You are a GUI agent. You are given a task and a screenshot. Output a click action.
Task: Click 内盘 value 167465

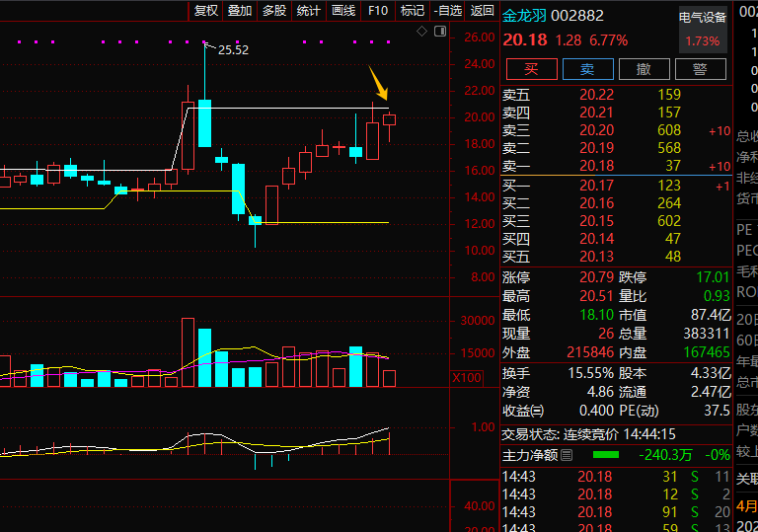(x=707, y=352)
